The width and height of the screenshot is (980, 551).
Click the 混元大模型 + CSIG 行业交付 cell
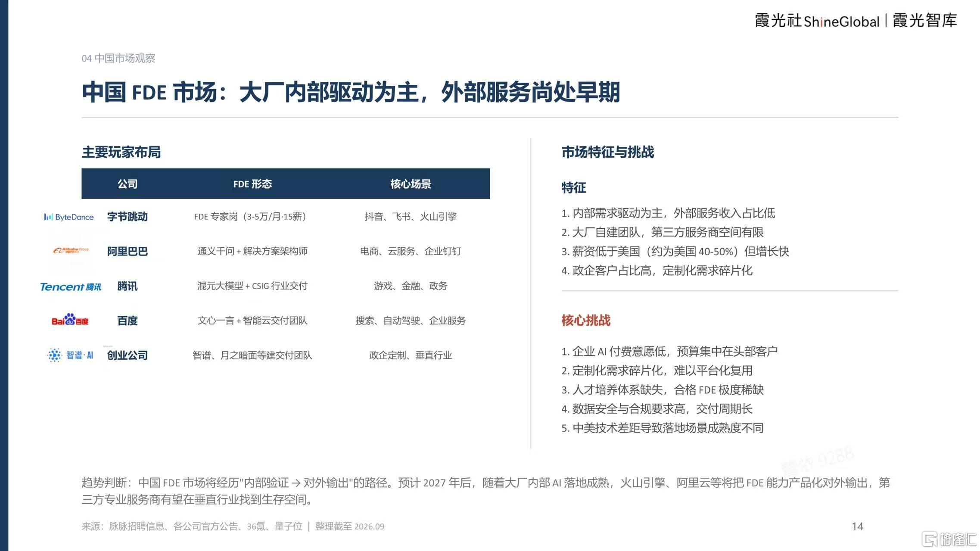pos(252,286)
